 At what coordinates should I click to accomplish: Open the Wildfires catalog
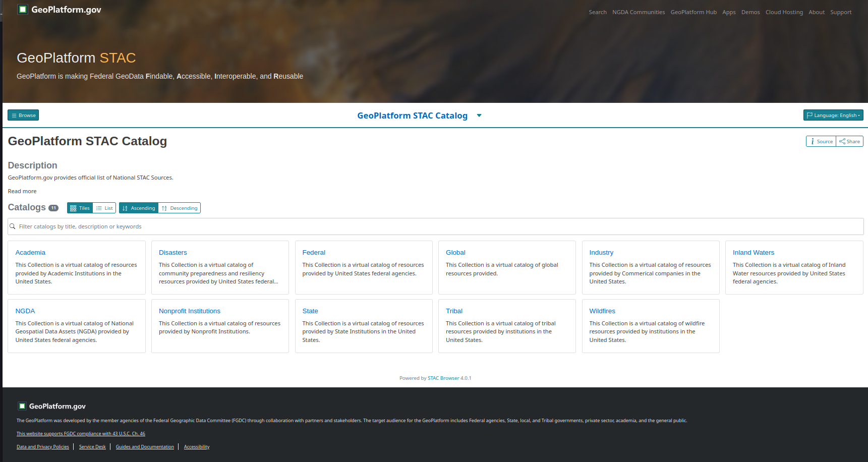point(602,311)
